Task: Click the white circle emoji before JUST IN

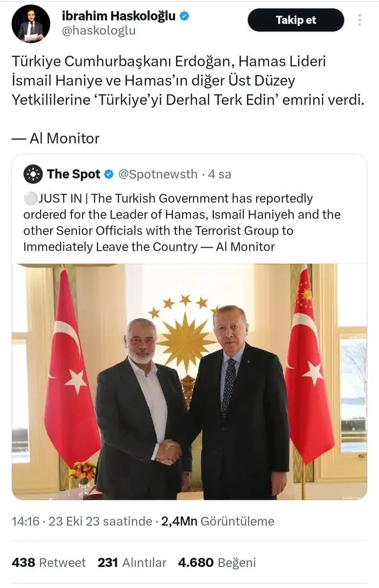Action: [32, 199]
